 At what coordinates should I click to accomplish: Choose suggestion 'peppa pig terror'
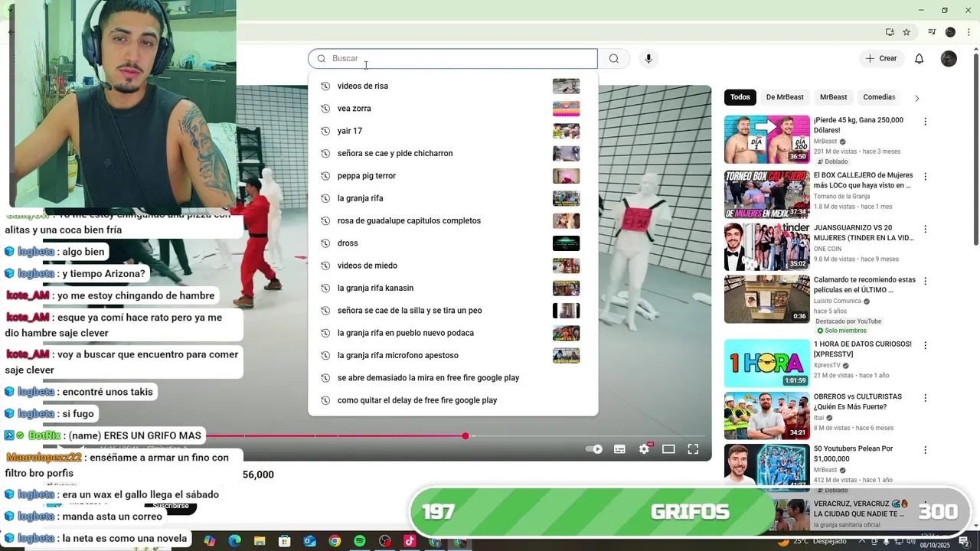[453, 176]
